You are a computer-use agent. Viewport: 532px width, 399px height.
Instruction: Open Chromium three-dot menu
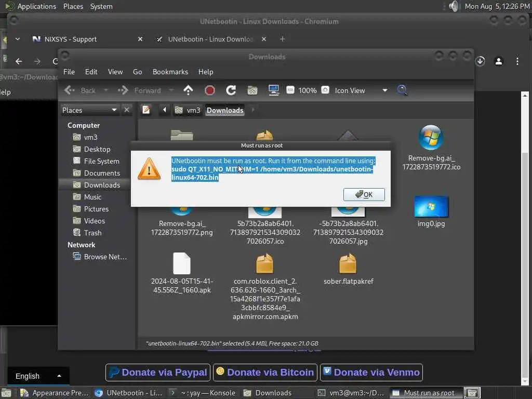tap(517, 61)
